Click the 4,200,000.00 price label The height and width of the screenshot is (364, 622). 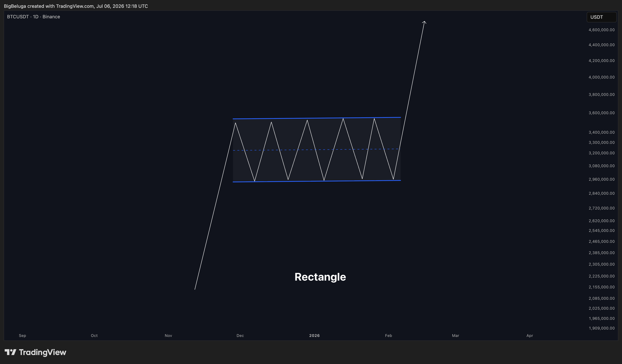pos(602,61)
